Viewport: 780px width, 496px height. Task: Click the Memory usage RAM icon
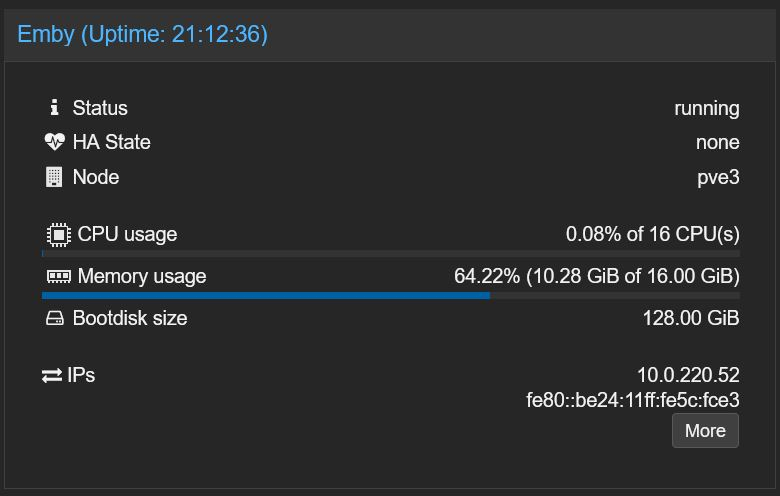(59, 276)
